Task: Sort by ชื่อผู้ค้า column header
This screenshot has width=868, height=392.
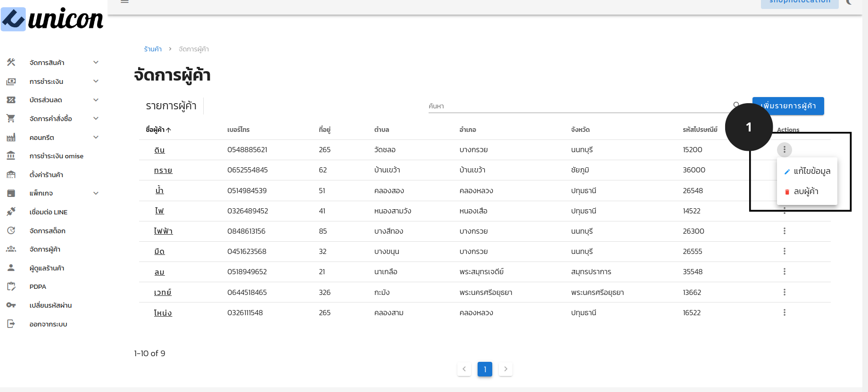Action: click(x=158, y=130)
